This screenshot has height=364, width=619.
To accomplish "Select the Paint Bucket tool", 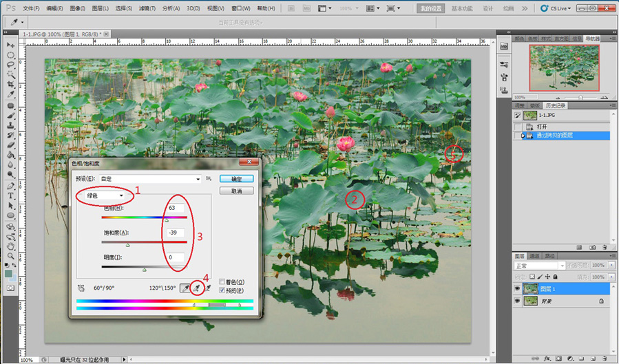I will pyautogui.click(x=10, y=155).
